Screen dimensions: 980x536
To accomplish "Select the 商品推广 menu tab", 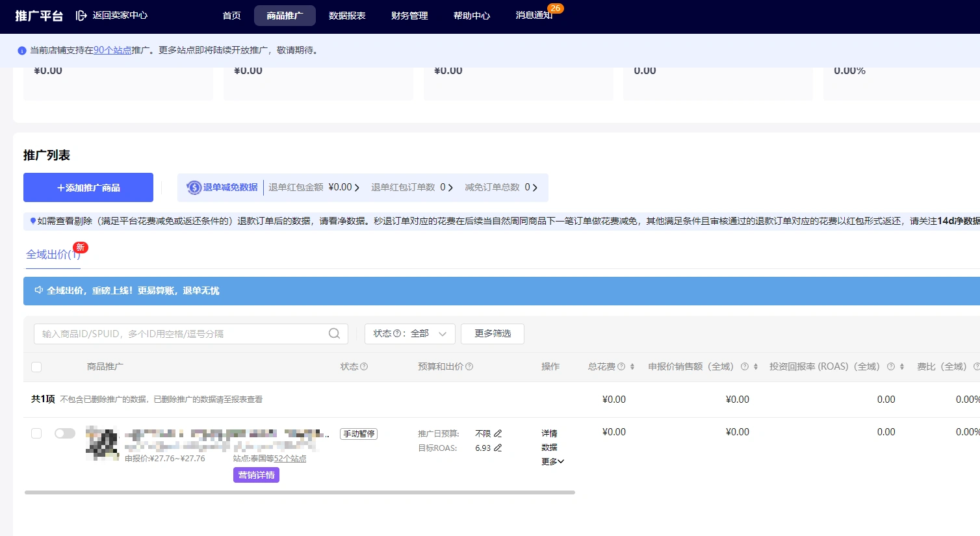I will pyautogui.click(x=285, y=16).
